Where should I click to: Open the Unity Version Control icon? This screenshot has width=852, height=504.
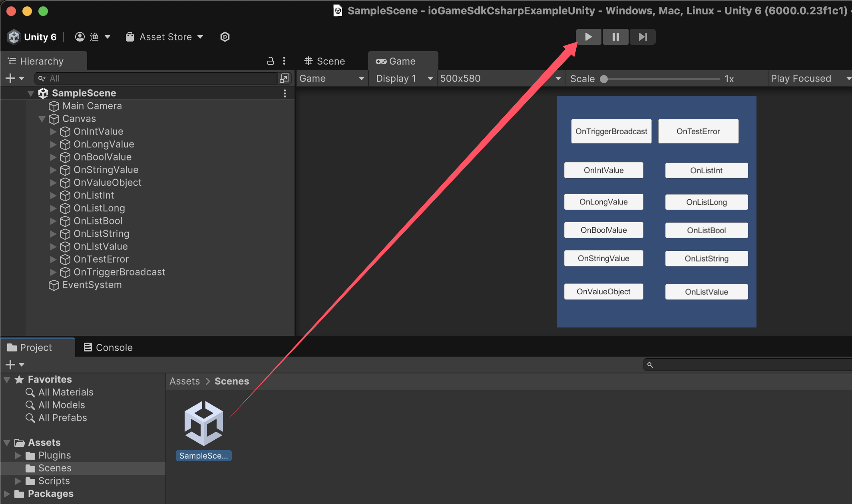tap(225, 37)
